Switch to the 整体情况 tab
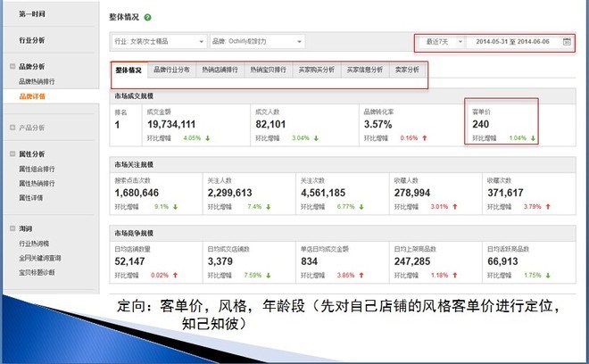Screen dimensions: 589x364 pyautogui.click(x=129, y=70)
